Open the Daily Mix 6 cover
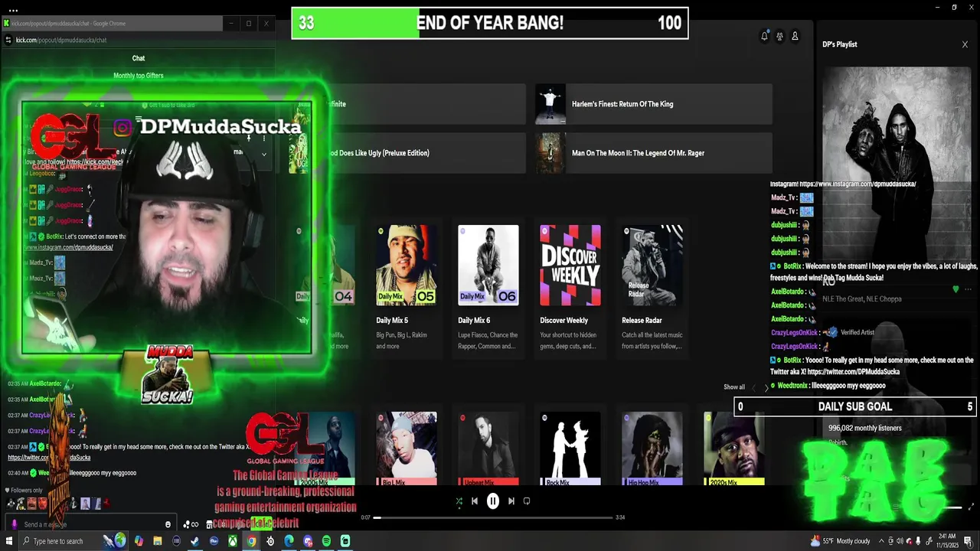980x551 pixels. point(488,265)
